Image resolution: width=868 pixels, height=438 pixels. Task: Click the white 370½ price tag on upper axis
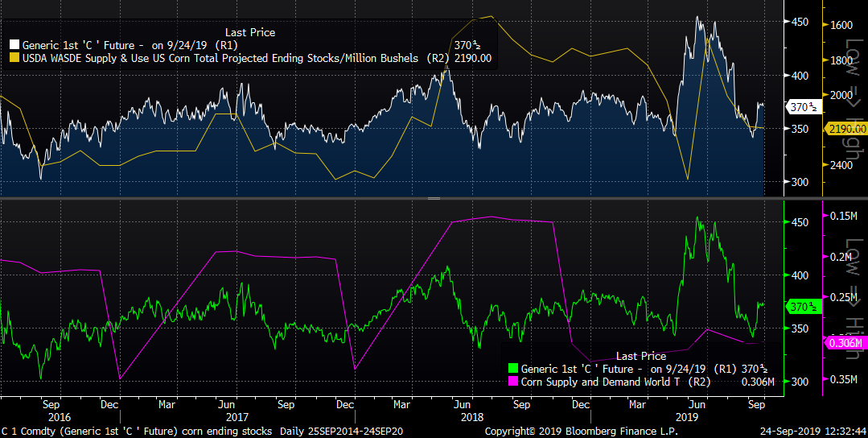[x=802, y=106]
